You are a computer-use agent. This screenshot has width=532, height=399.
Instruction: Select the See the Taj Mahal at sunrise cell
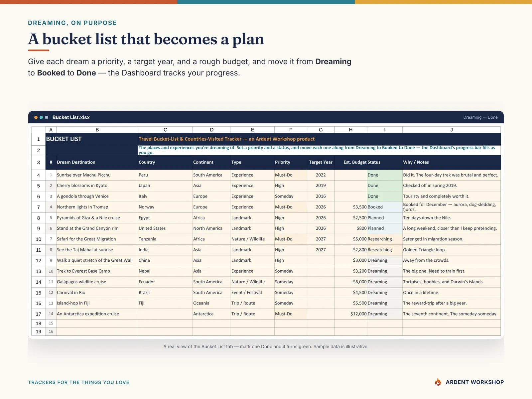(x=97, y=250)
